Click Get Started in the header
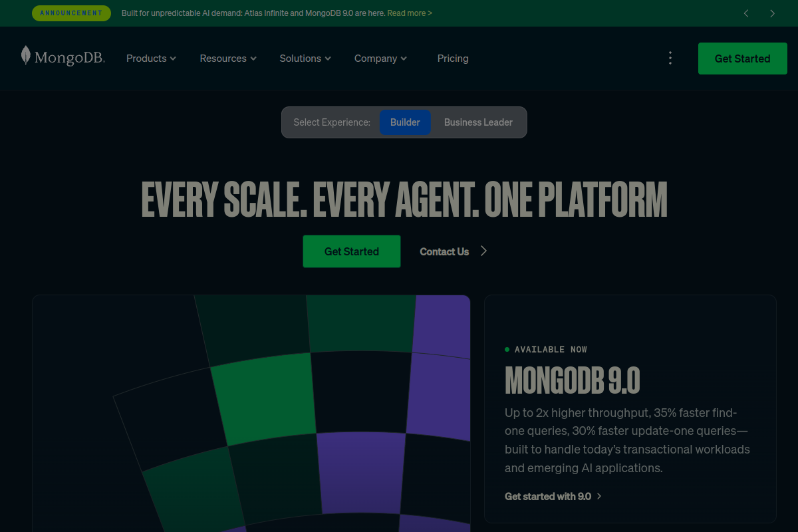Viewport: 798px width, 532px height. coord(742,59)
